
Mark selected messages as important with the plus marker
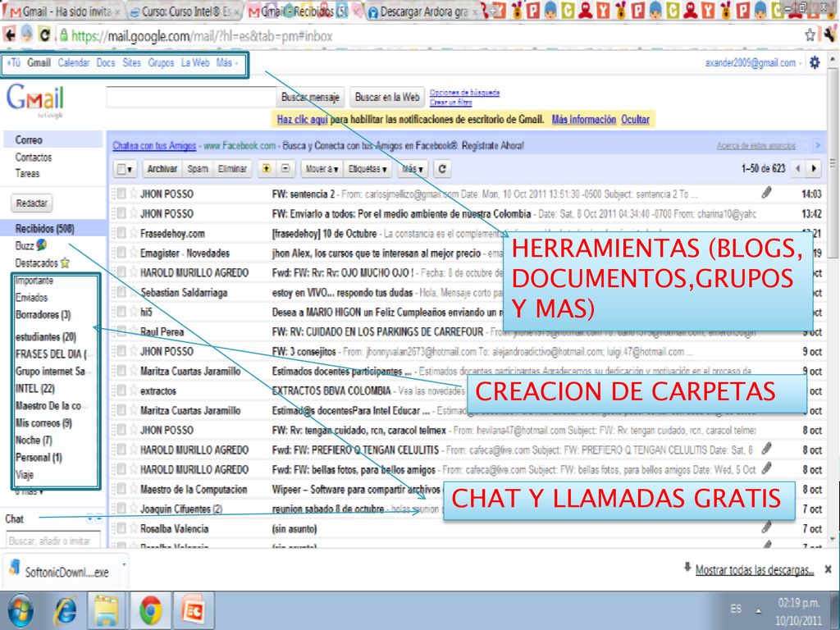point(266,168)
